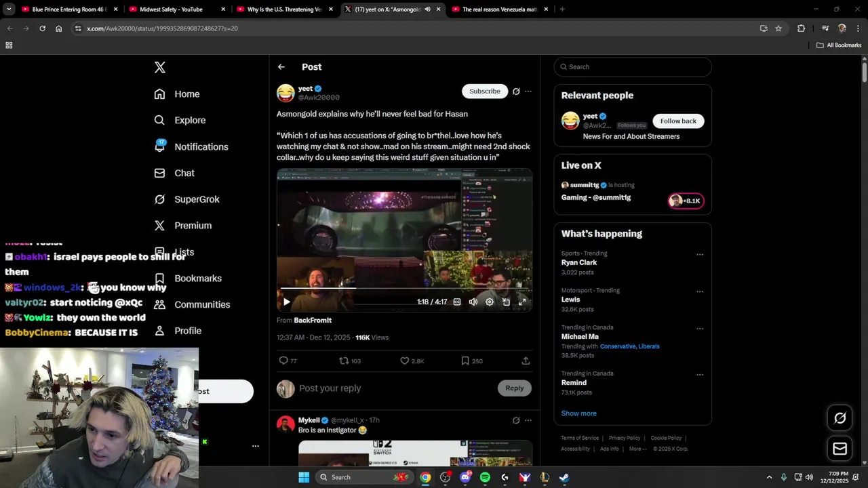Go back with the Post arrow
868x488 pixels.
click(x=281, y=67)
